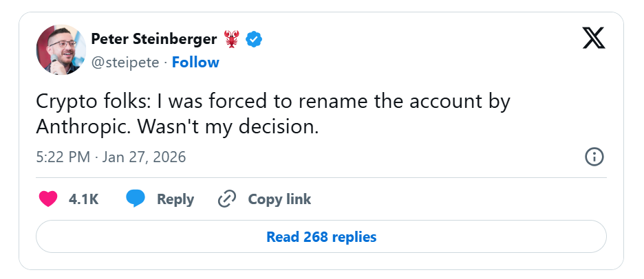Click the heart like icon
This screenshot has width=644, height=279.
pyautogui.click(x=48, y=199)
